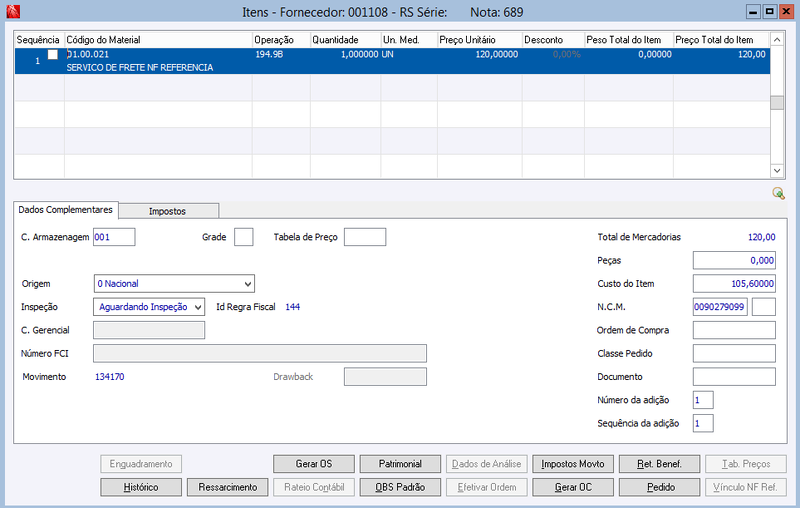Image resolution: width=800 pixels, height=508 pixels.
Task: Click the Gerar OS button
Action: (x=314, y=464)
